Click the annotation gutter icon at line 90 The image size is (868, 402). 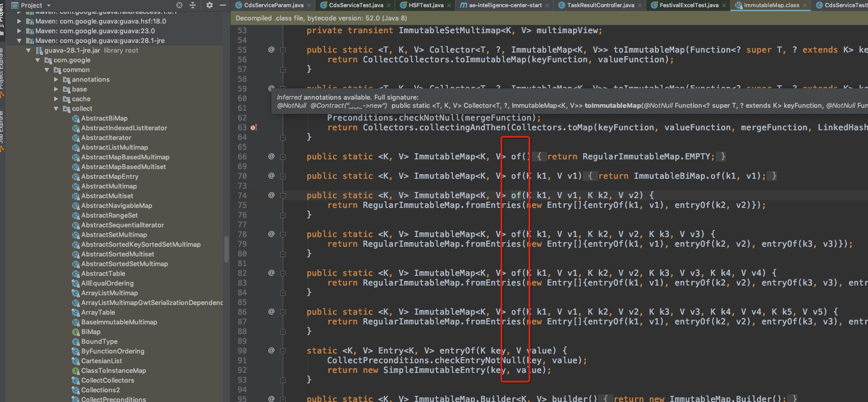pos(271,350)
